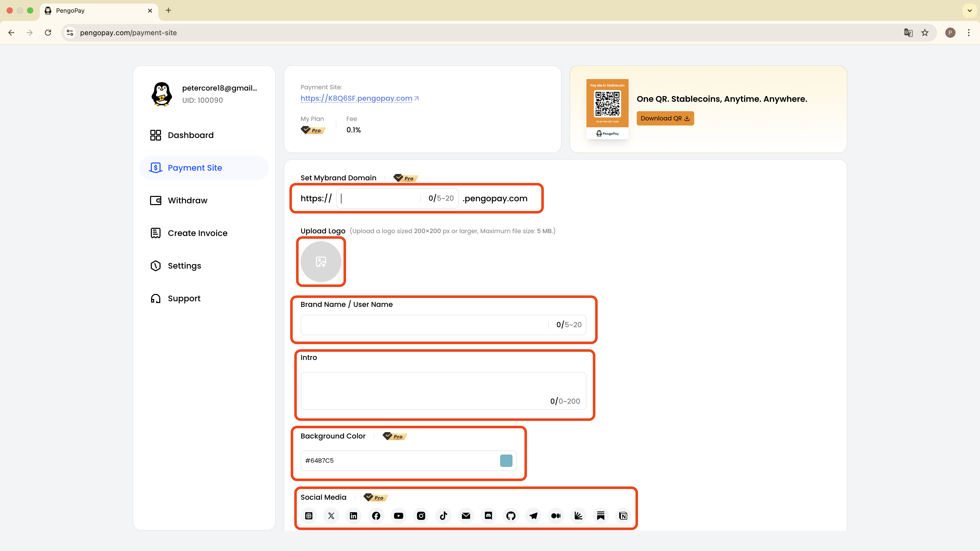The height and width of the screenshot is (551, 980).
Task: Click the TikTok social media icon
Action: coord(444,516)
